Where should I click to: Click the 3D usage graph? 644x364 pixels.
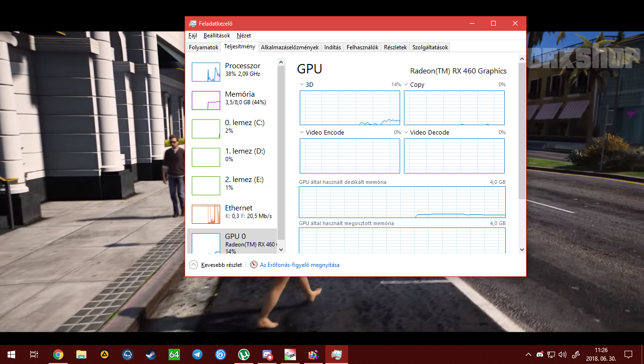tap(350, 108)
